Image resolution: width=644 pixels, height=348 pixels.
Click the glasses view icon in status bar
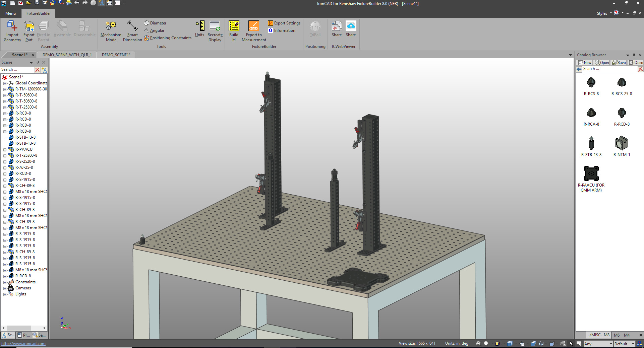click(x=541, y=344)
